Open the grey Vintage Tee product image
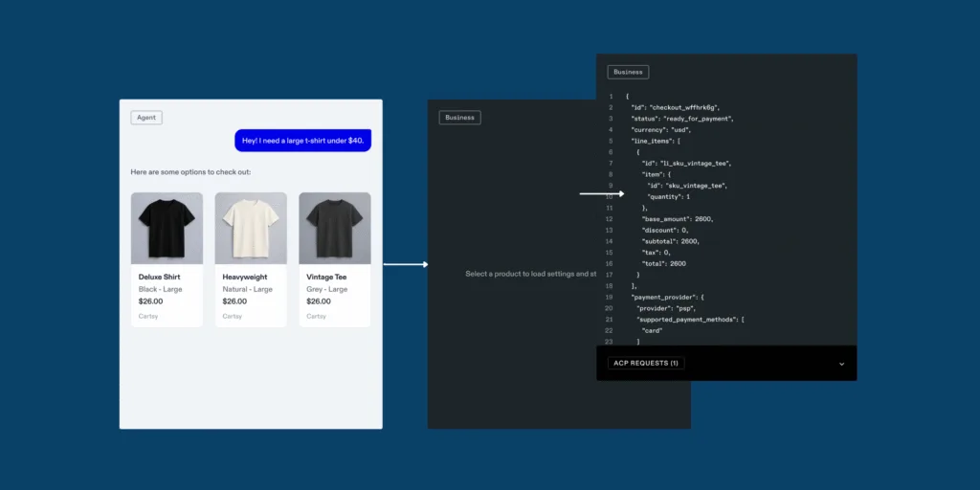980x490 pixels. pos(334,228)
